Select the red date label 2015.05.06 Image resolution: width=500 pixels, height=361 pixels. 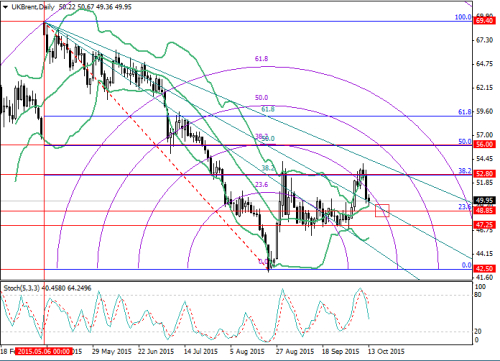point(44,351)
